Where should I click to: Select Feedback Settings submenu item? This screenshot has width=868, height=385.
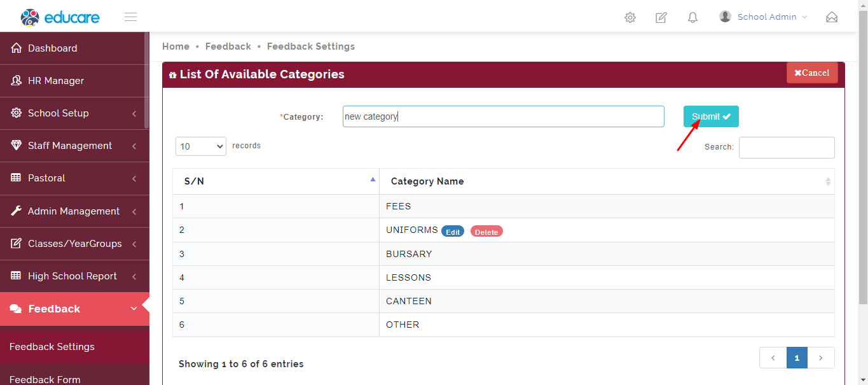point(74,347)
